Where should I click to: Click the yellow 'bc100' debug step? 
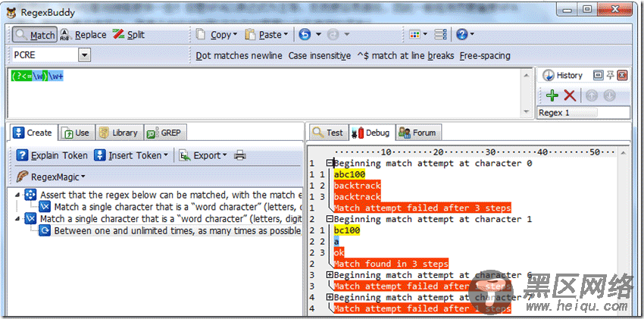[x=347, y=230]
